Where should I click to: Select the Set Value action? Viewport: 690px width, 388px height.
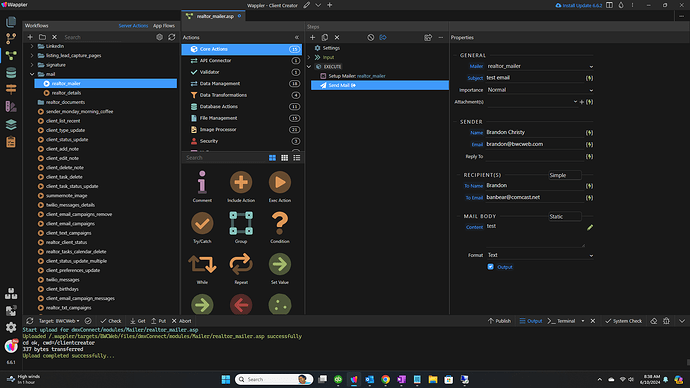point(279,264)
